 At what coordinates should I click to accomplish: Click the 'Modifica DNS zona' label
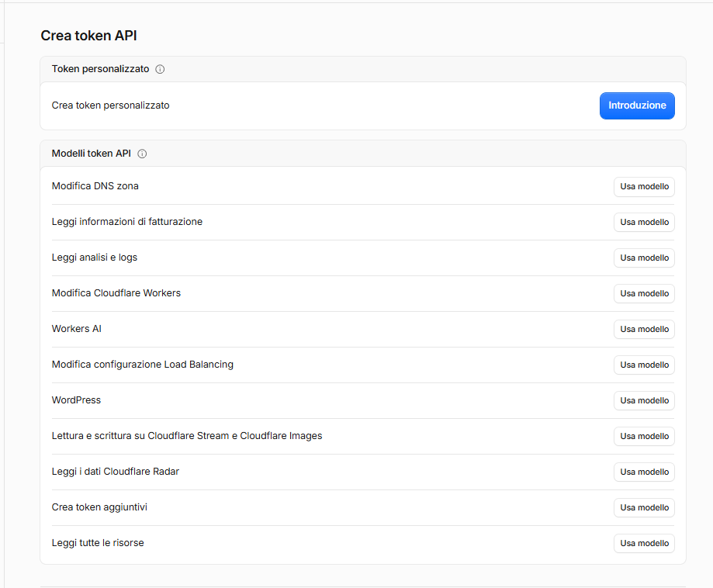[95, 186]
